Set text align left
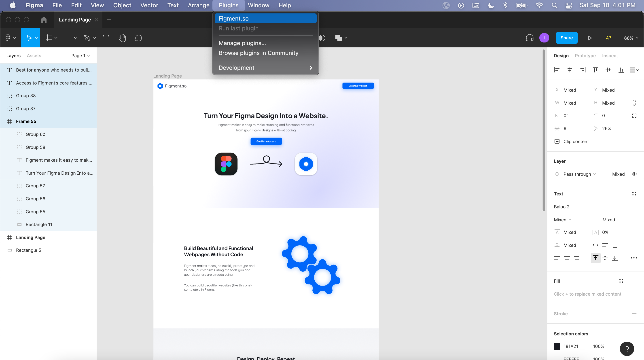 pyautogui.click(x=557, y=258)
